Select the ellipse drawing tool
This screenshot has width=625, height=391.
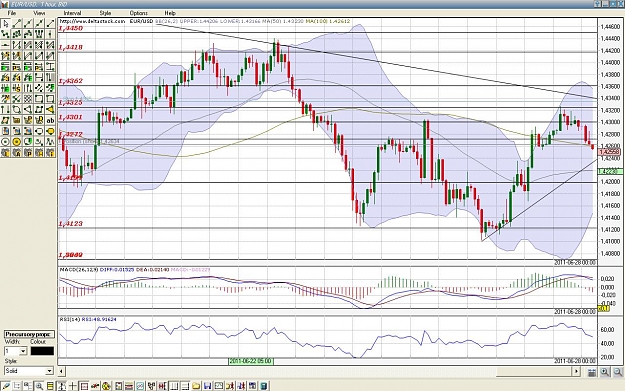(x=16, y=109)
